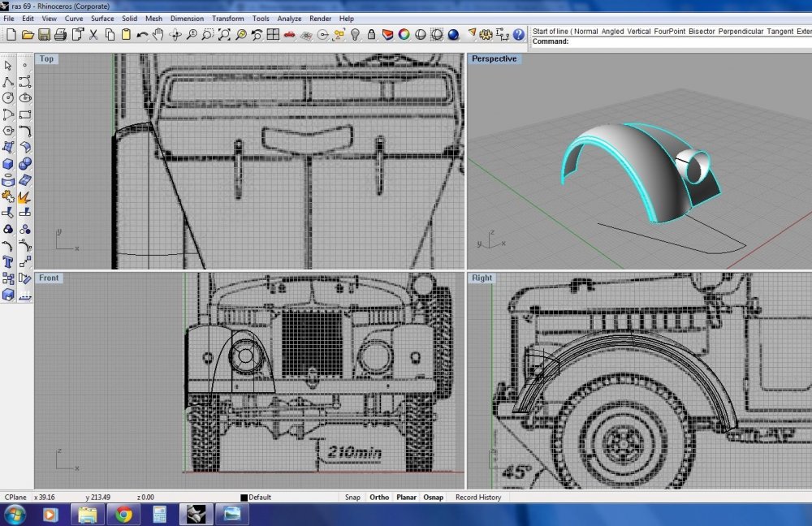Click the Box solid tool icon
The width and height of the screenshot is (812, 526).
pos(8,164)
